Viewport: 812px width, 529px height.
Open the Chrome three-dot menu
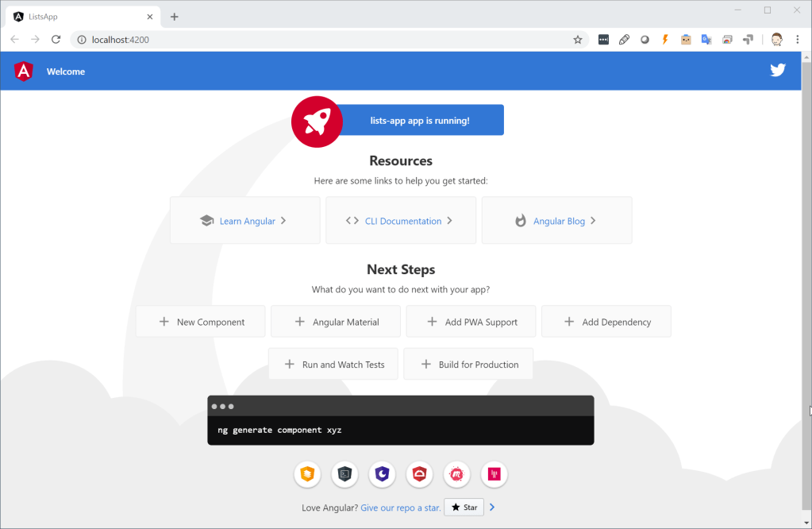798,40
